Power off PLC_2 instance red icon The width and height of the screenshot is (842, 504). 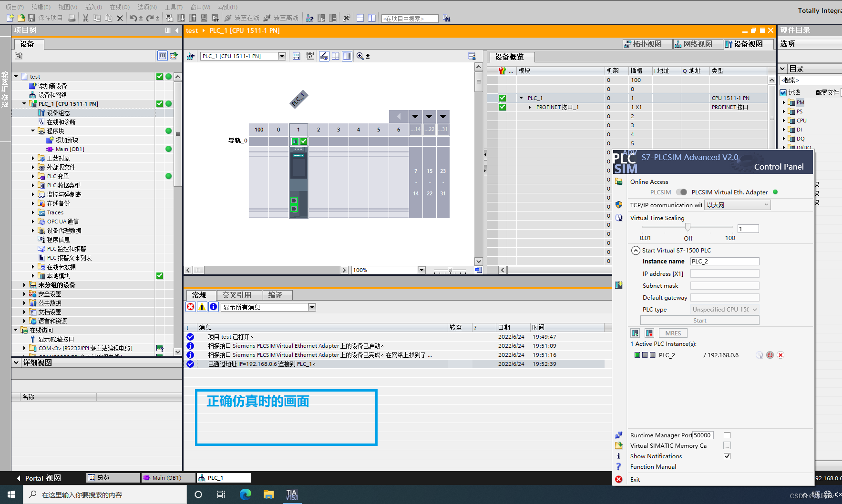click(770, 355)
